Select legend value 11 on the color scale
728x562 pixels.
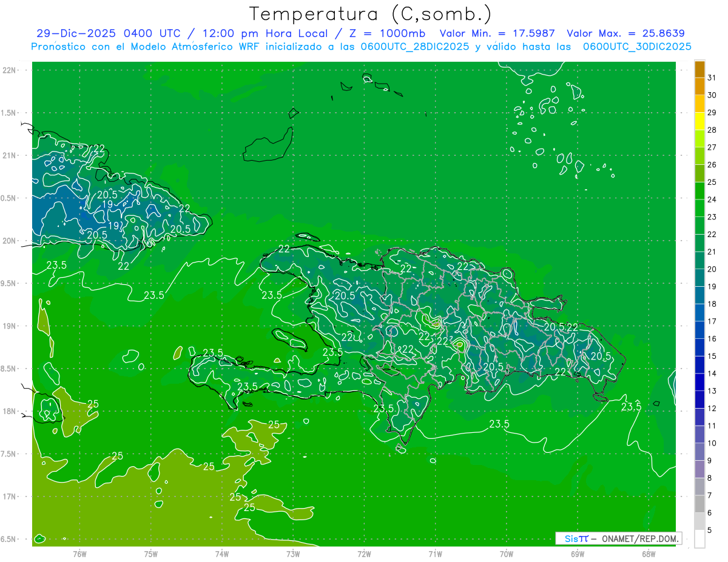pyautogui.click(x=712, y=426)
